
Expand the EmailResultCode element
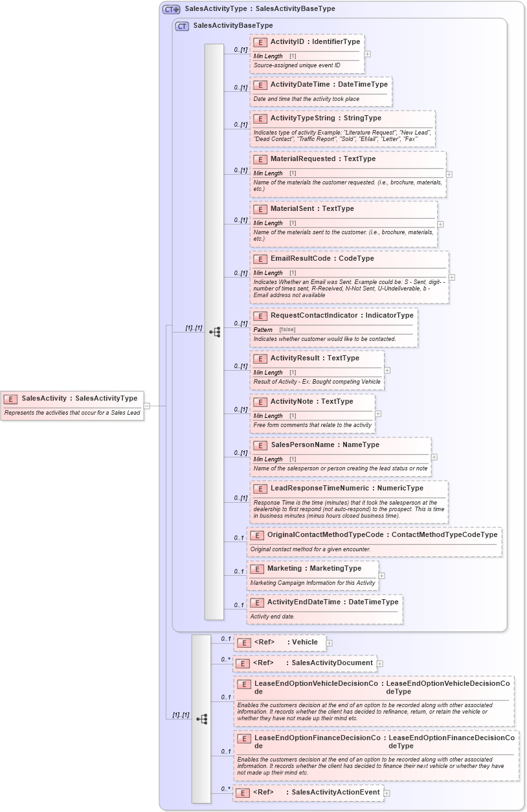tap(453, 277)
